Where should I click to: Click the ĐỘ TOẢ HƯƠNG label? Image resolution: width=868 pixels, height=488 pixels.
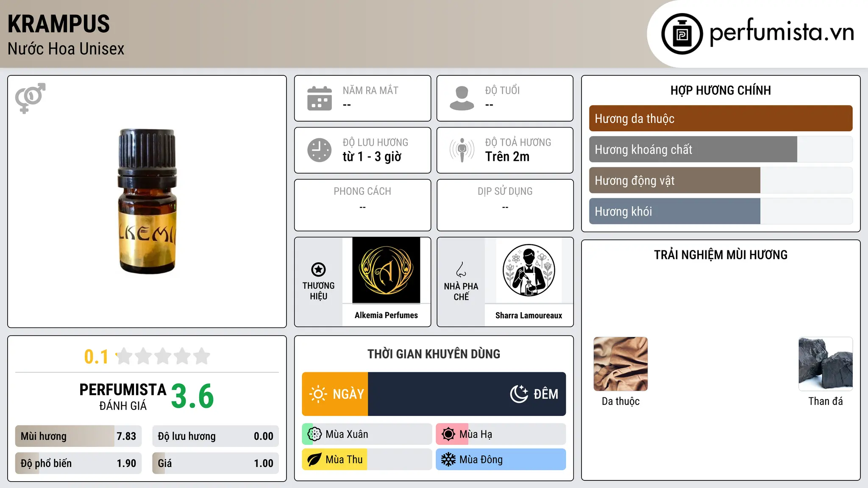click(518, 142)
